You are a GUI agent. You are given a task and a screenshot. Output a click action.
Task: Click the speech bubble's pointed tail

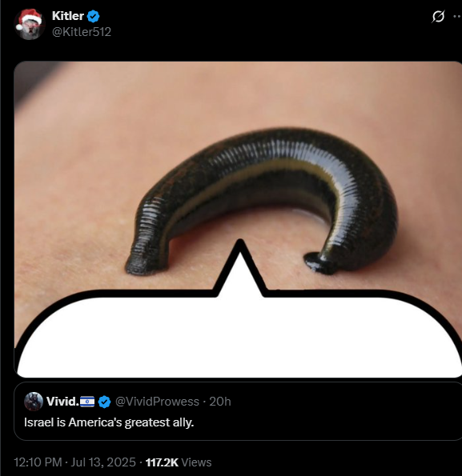coord(239,269)
